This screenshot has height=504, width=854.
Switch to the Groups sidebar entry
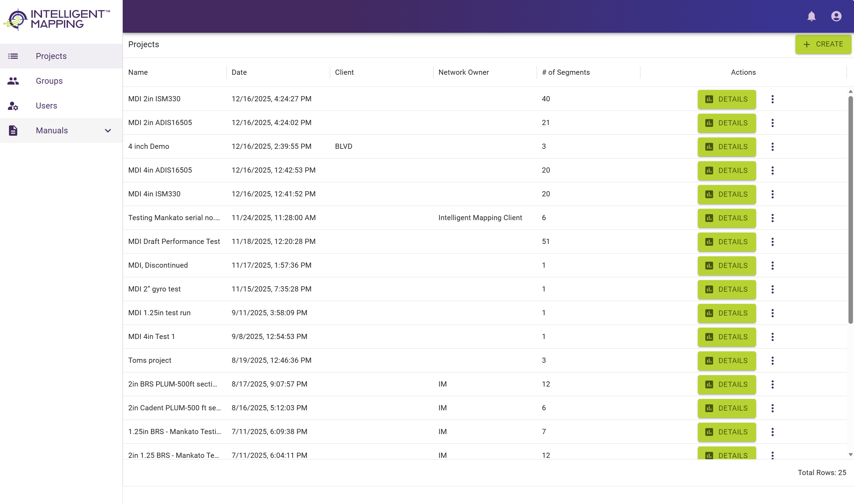[x=49, y=81]
